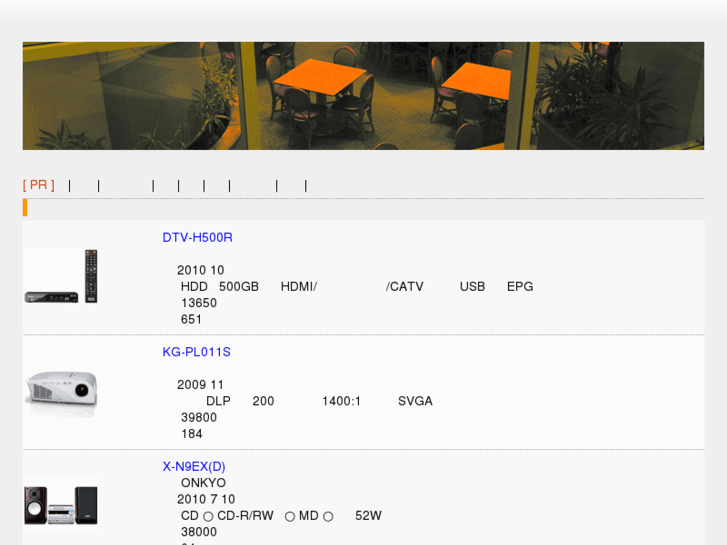The width and height of the screenshot is (727, 545).
Task: Click the ONKYO brand text
Action: pyautogui.click(x=204, y=483)
